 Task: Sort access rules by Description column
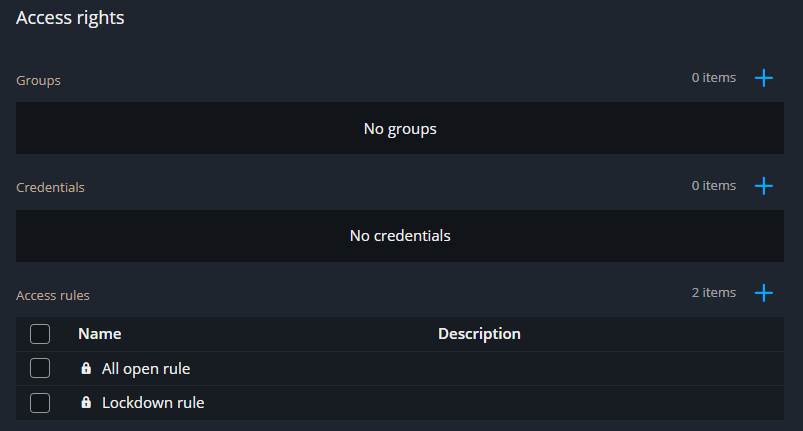pos(479,334)
